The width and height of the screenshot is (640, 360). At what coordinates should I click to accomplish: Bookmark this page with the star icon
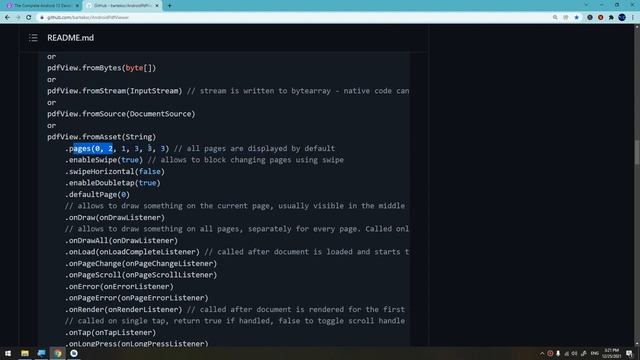pyautogui.click(x=576, y=18)
